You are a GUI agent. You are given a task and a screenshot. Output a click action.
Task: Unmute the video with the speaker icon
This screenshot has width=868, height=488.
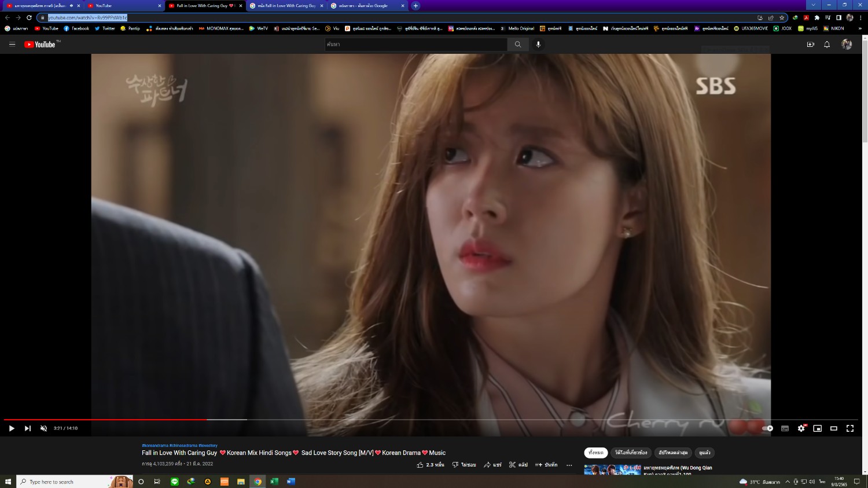coord(43,428)
